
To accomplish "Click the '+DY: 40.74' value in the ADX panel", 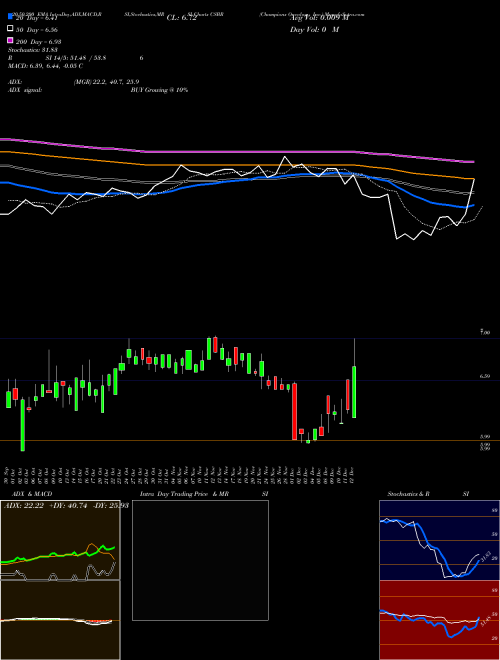I will (x=68, y=505).
